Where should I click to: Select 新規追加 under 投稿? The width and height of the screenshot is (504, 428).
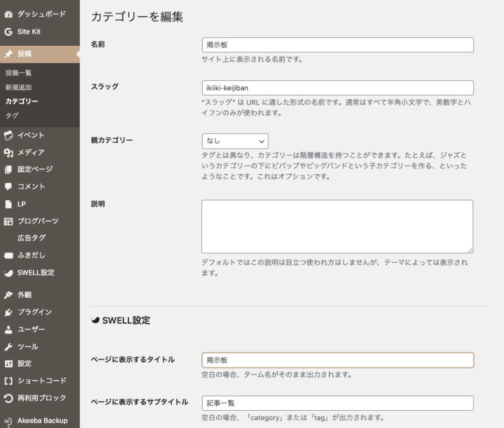click(18, 87)
